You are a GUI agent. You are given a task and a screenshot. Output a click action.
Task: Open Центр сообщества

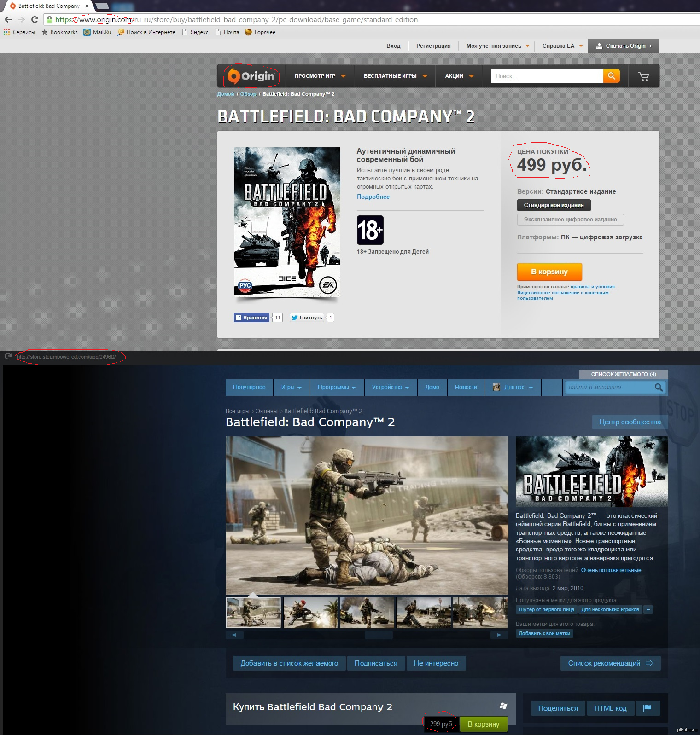(x=630, y=422)
